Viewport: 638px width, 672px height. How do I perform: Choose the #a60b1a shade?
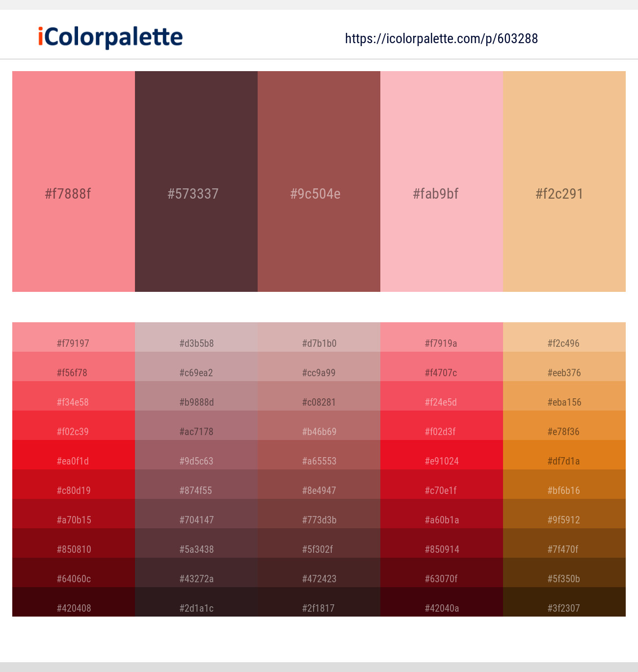tap(442, 514)
